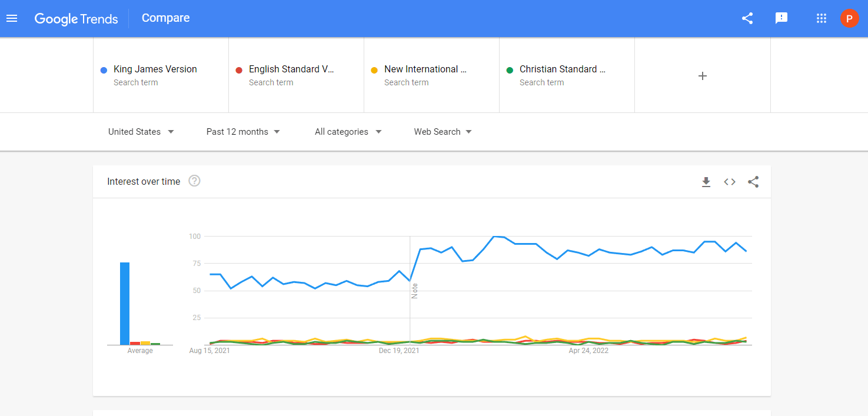The width and height of the screenshot is (868, 416).
Task: Share the Interest over time chart
Action: point(753,182)
